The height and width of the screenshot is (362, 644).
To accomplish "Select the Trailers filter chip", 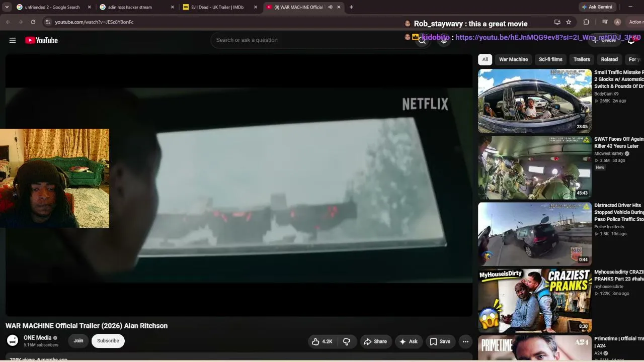I will pos(582,59).
